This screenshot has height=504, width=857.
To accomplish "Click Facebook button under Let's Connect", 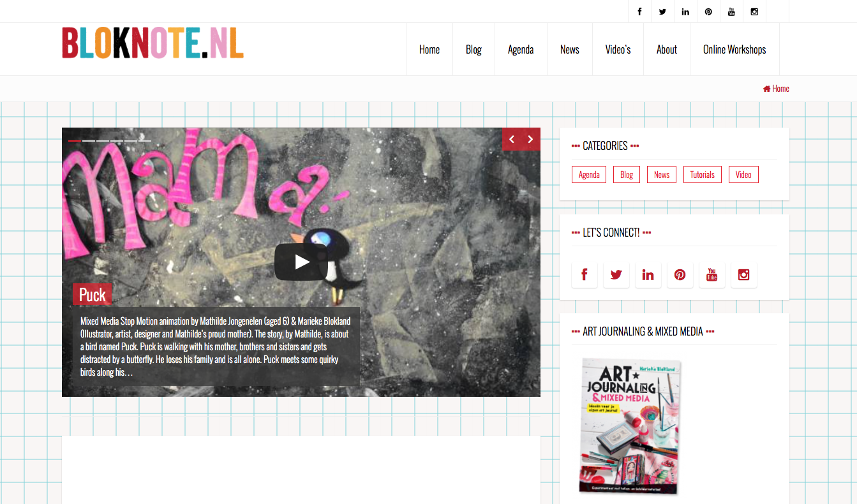I will pyautogui.click(x=585, y=275).
